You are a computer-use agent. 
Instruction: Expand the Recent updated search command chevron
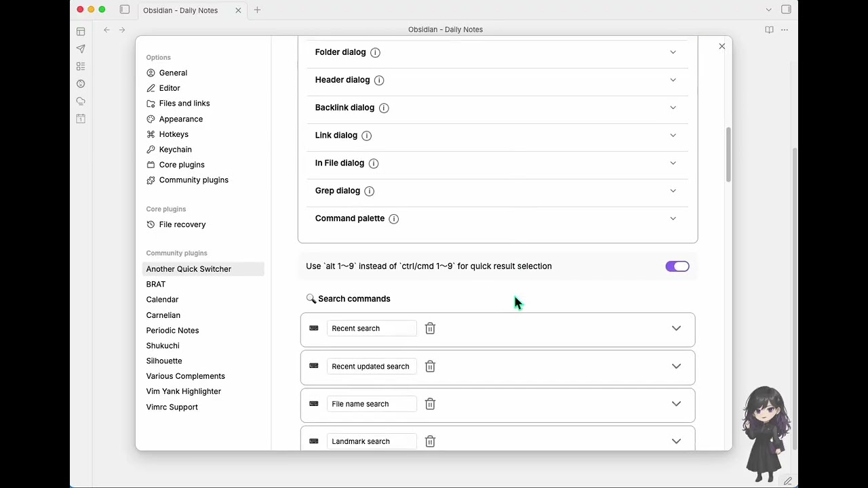point(676,367)
